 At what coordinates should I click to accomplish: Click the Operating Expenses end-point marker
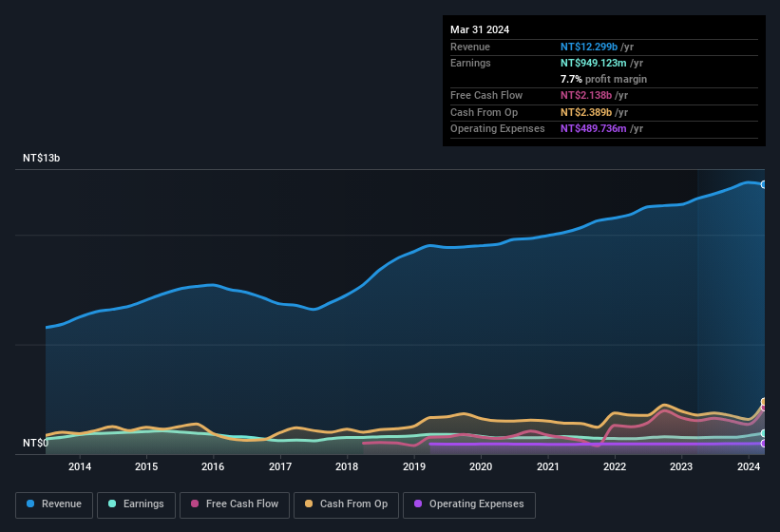(x=764, y=444)
